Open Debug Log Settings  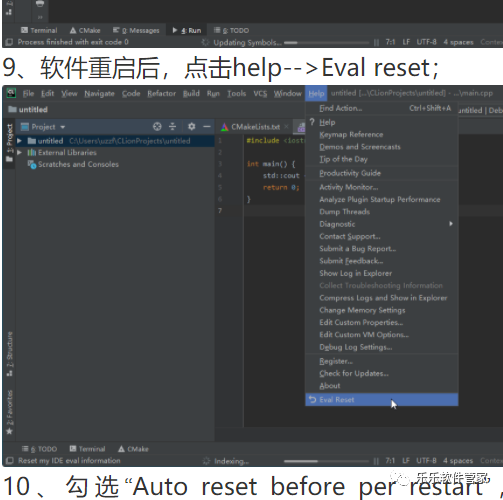coord(382,347)
